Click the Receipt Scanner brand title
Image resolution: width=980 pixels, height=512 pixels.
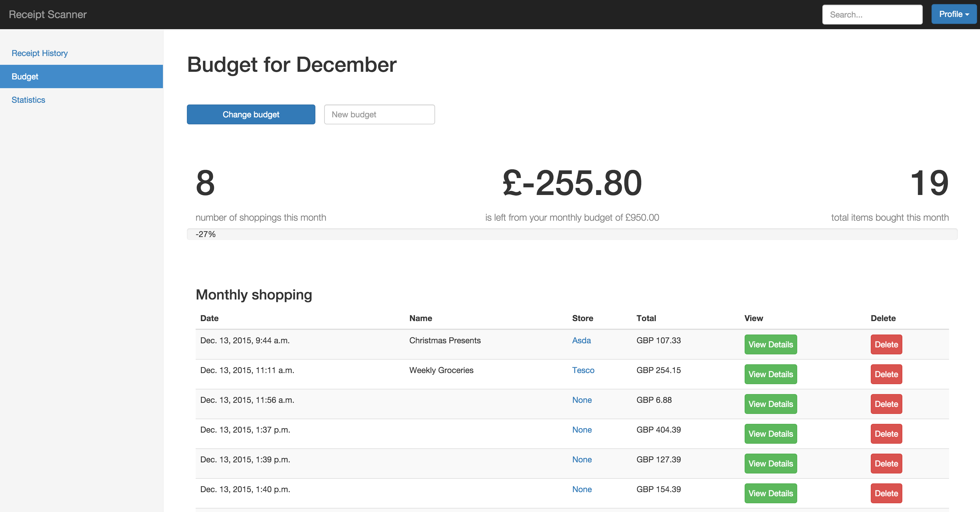click(48, 15)
